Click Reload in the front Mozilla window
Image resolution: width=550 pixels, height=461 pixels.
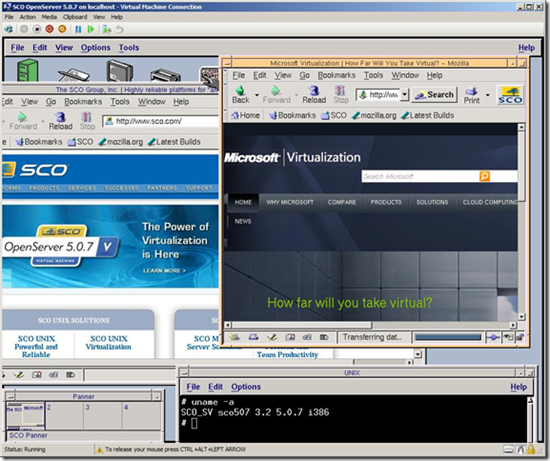[x=314, y=95]
